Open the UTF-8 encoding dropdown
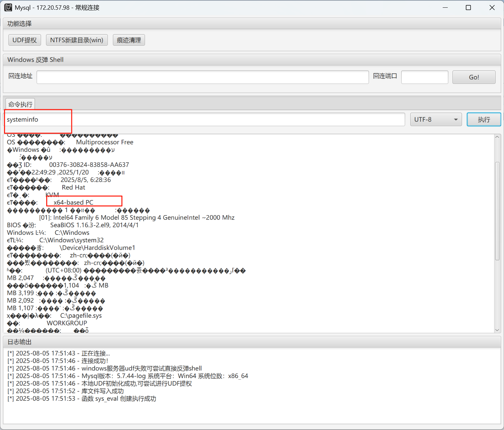Screen dimensions: 504x430 pyautogui.click(x=436, y=119)
